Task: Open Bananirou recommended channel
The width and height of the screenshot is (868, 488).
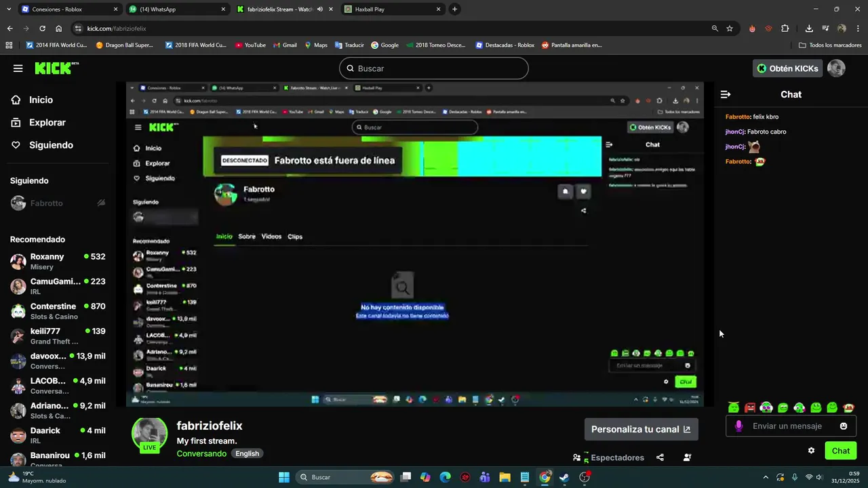Action: pos(58,460)
